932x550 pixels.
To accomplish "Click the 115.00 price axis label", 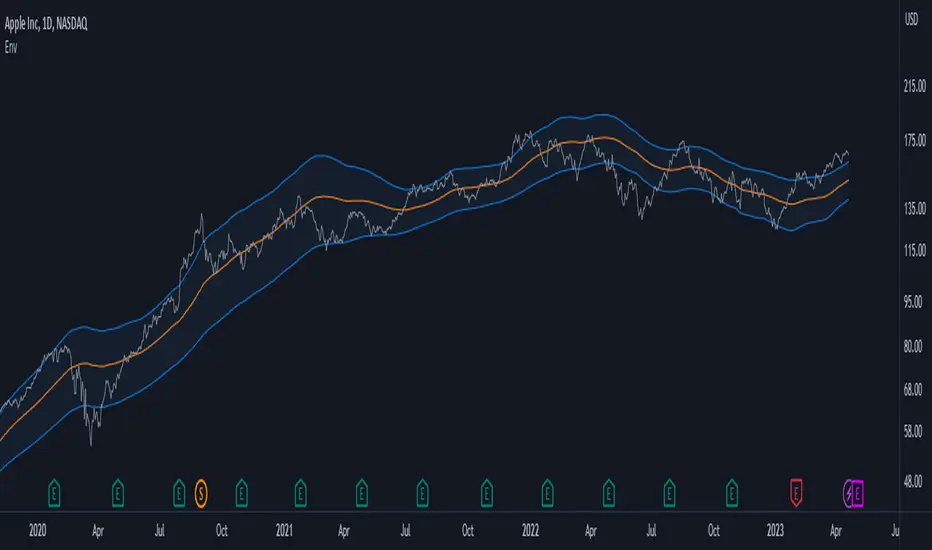I will pos(914,250).
